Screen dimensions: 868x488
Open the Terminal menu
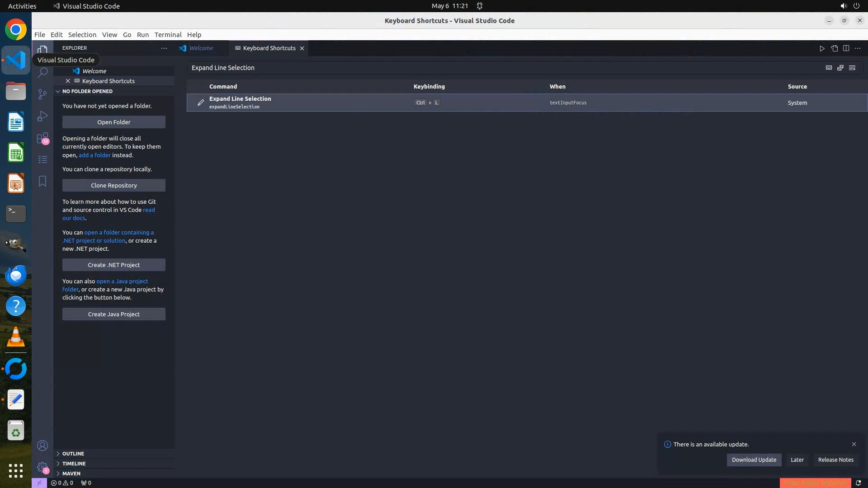(x=168, y=35)
